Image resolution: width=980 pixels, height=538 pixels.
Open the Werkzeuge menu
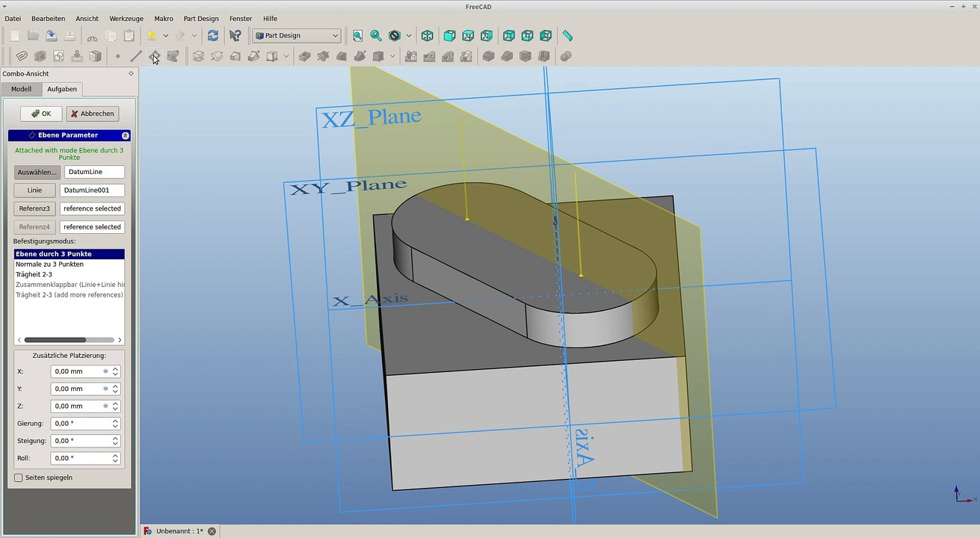[x=126, y=18]
